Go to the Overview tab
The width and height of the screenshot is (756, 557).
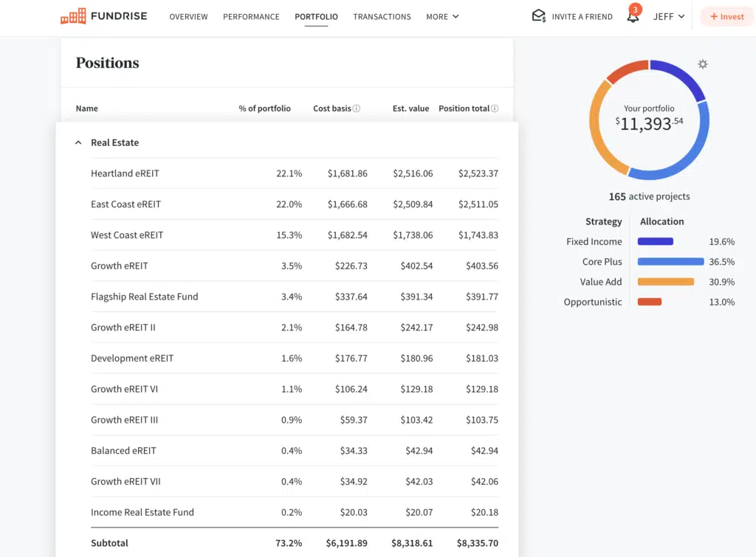pyautogui.click(x=188, y=16)
